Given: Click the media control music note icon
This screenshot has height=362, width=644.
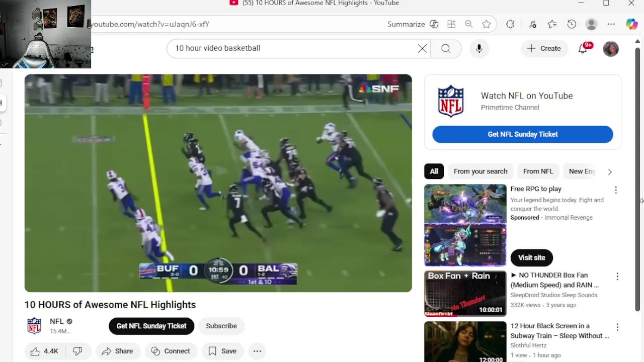Looking at the screenshot, I should pyautogui.click(x=533, y=24).
